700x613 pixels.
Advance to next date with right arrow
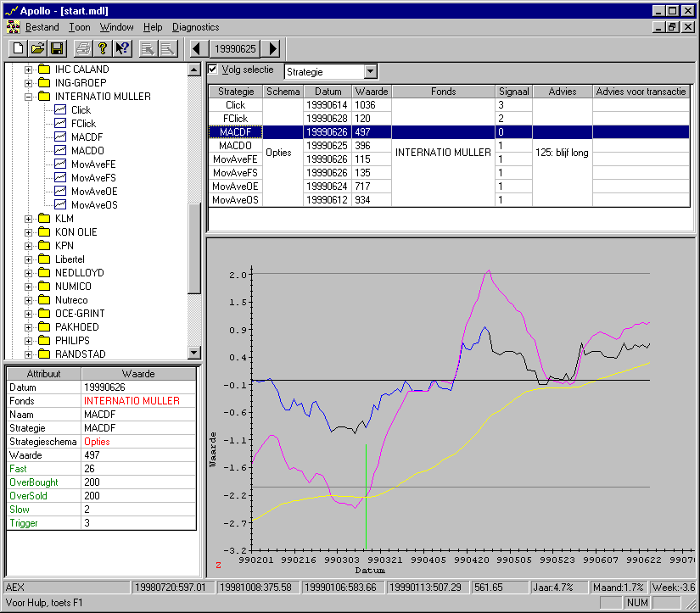[272, 49]
